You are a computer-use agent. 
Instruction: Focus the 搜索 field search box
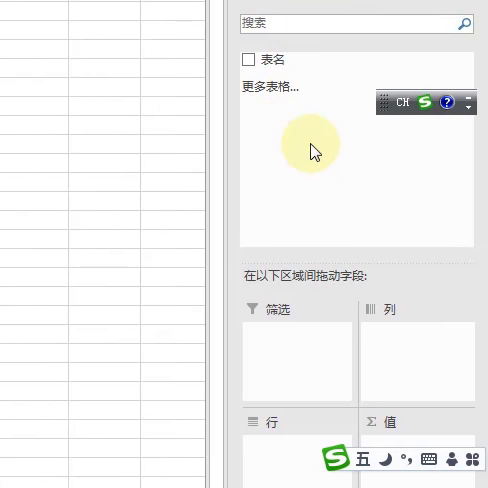357,24
